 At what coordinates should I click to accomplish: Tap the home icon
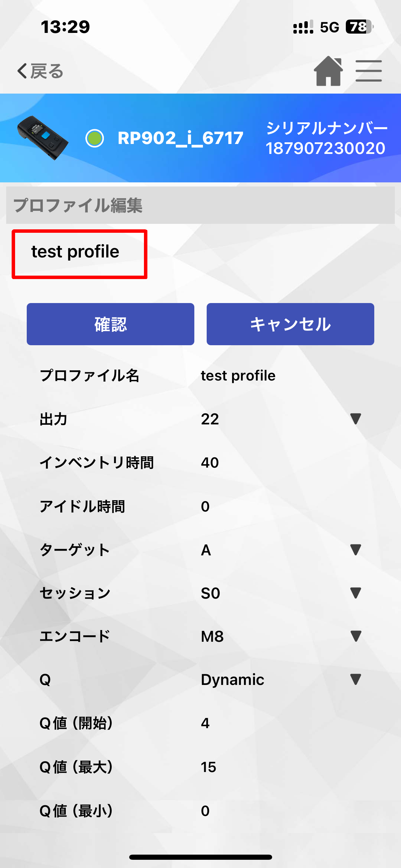[328, 71]
